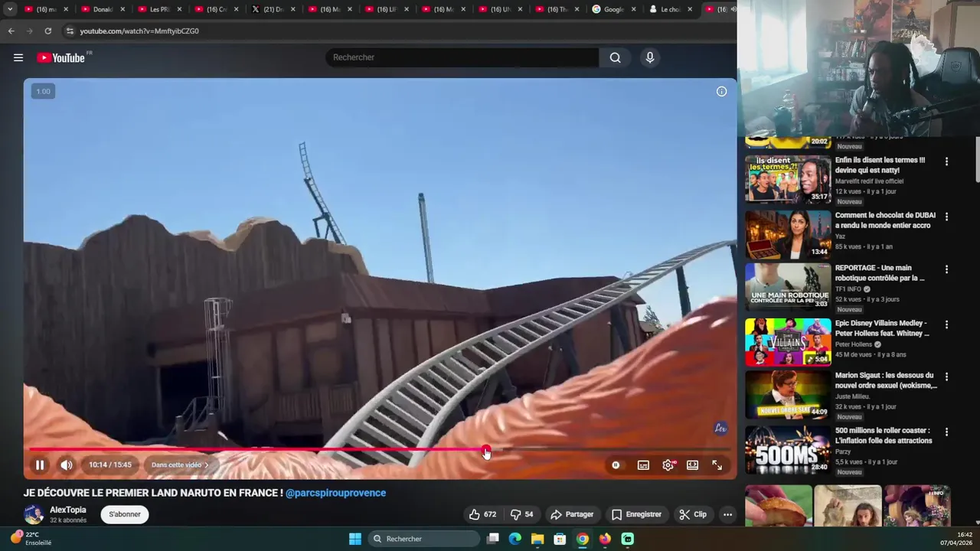980x551 pixels.
Task: Close the Google tab
Action: (633, 9)
